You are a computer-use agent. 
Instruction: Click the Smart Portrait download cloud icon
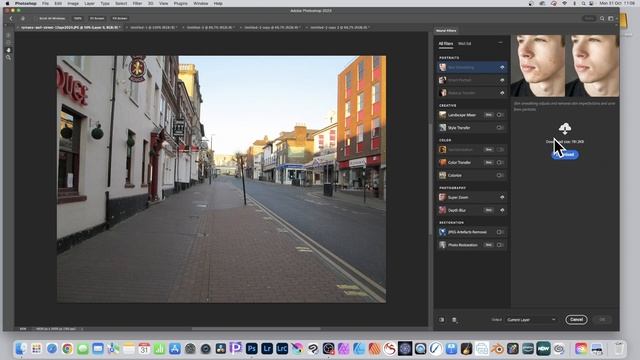tap(502, 80)
